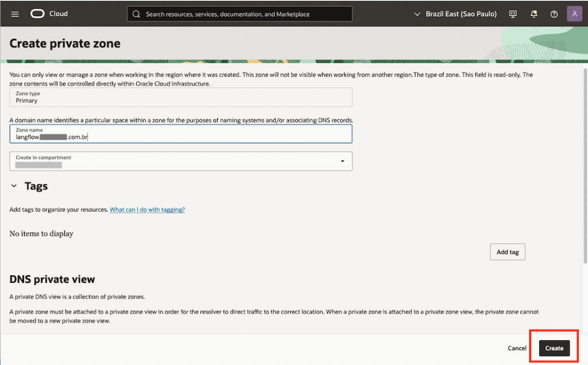Viewport: 588px width, 365px height.
Task: Click the Add tag button
Action: coord(508,252)
